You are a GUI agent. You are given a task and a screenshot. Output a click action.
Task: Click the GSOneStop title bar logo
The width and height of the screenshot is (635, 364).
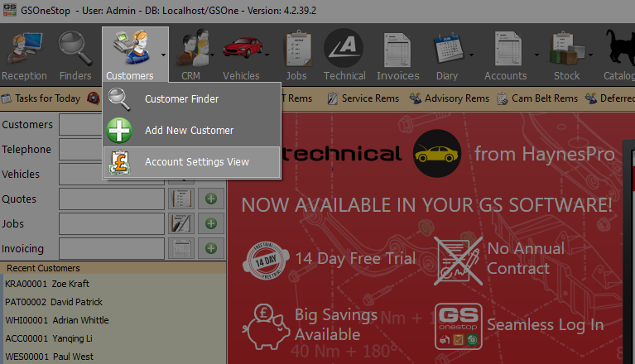[x=10, y=10]
